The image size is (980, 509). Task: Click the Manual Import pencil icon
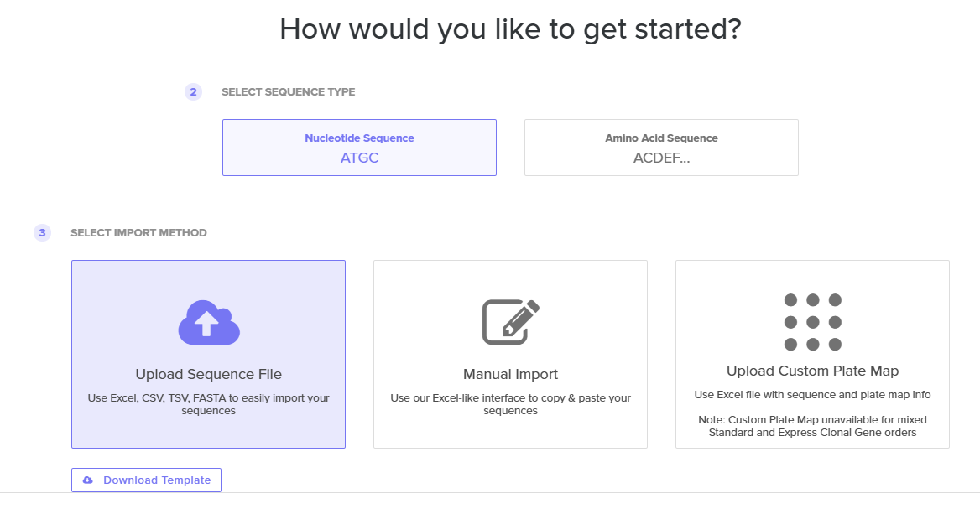pyautogui.click(x=511, y=322)
